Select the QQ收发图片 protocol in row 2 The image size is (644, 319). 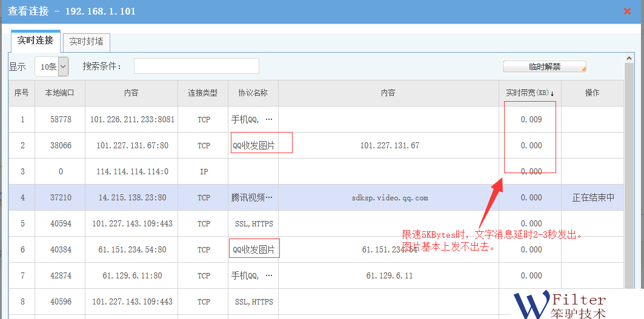[253, 145]
